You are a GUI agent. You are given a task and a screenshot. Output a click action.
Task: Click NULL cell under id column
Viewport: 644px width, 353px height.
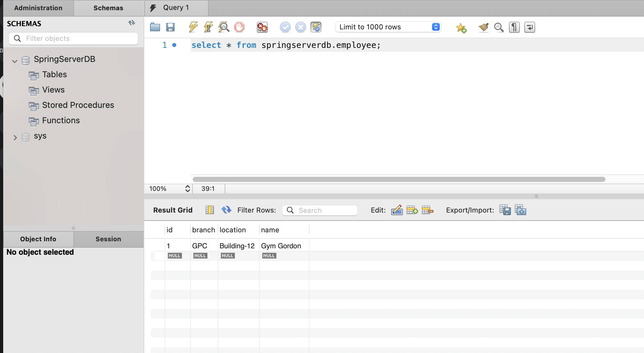click(175, 256)
